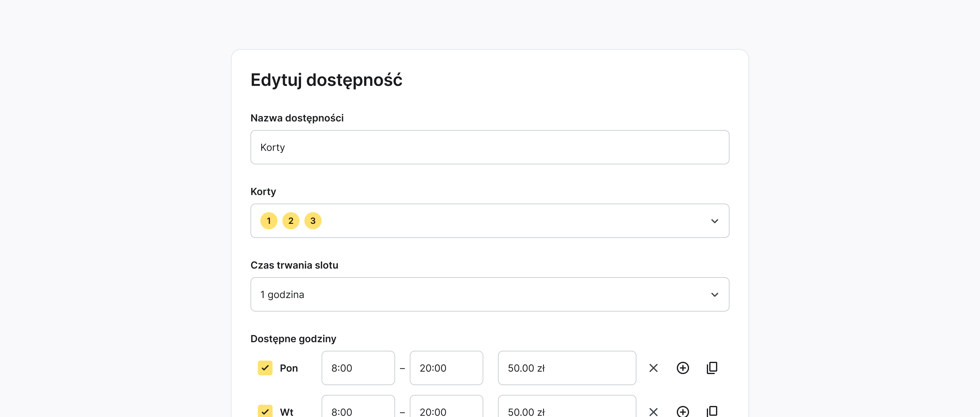Open the Czas trwania slotu dropdown

(714, 294)
